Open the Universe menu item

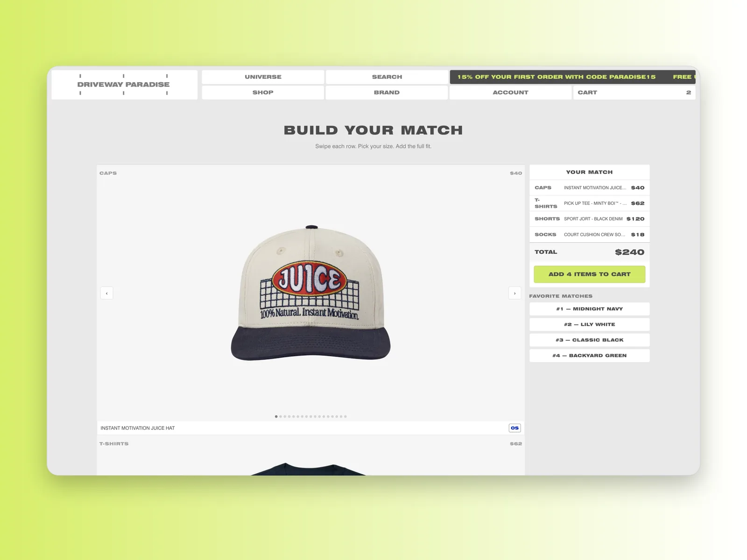(x=263, y=77)
